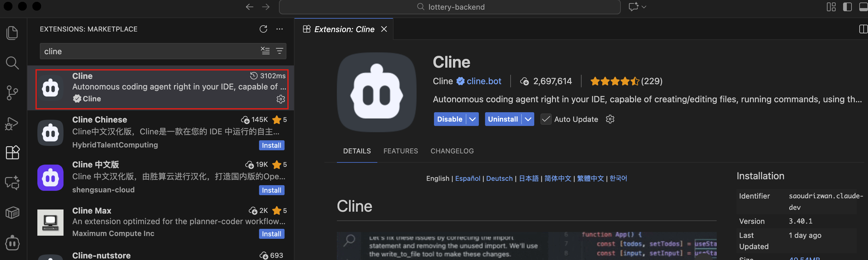Click the manage gear on Cline list item
The height and width of the screenshot is (260, 868).
(x=281, y=99)
